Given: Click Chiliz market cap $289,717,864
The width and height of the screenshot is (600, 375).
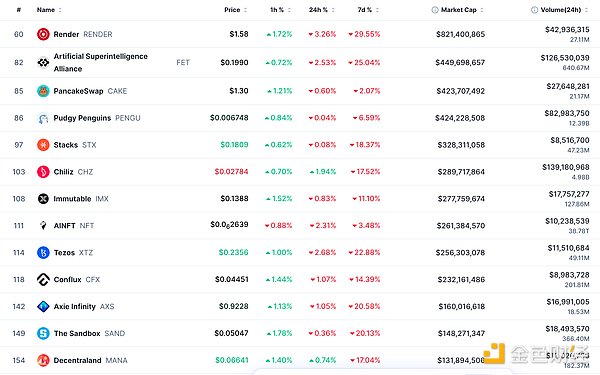Looking at the screenshot, I should tap(461, 172).
